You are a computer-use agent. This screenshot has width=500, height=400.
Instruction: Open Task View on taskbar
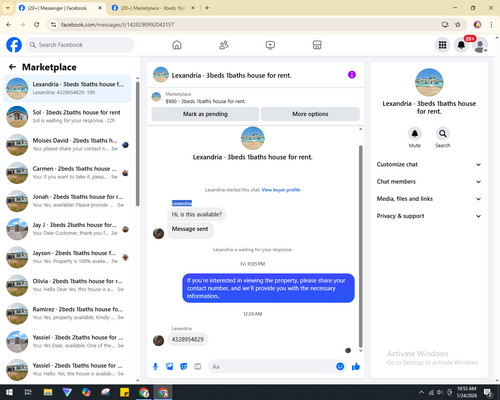[28, 392]
